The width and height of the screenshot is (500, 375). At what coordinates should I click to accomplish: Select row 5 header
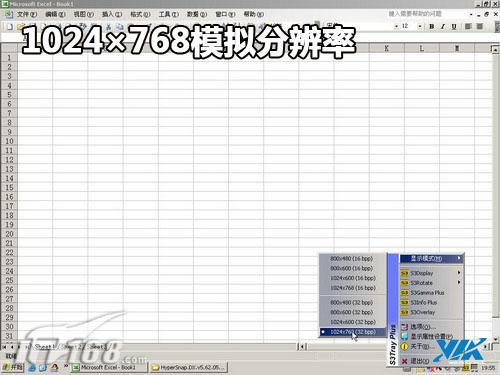[x=9, y=95]
